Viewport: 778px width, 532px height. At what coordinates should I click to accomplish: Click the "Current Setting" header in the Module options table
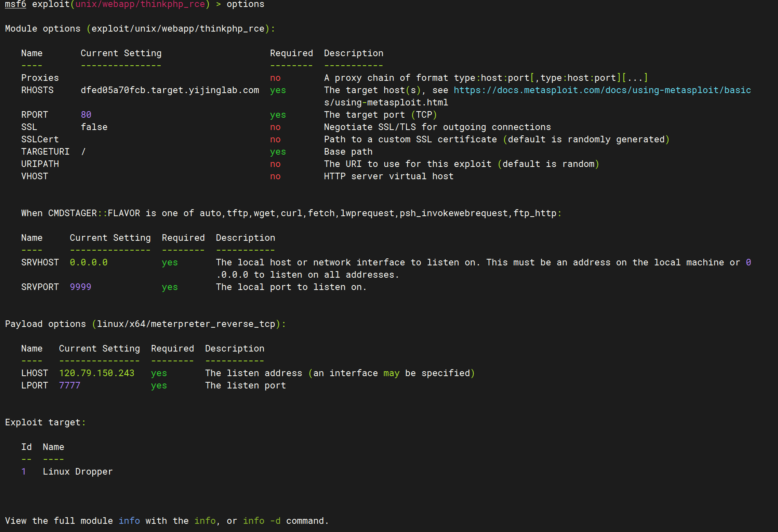click(121, 53)
